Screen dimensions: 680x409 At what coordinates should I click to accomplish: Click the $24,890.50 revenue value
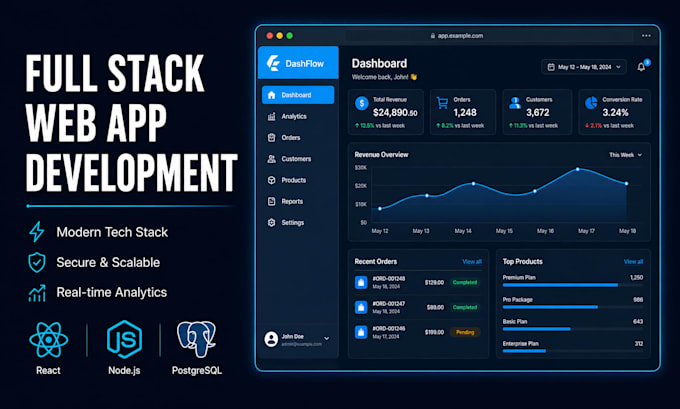tap(395, 113)
